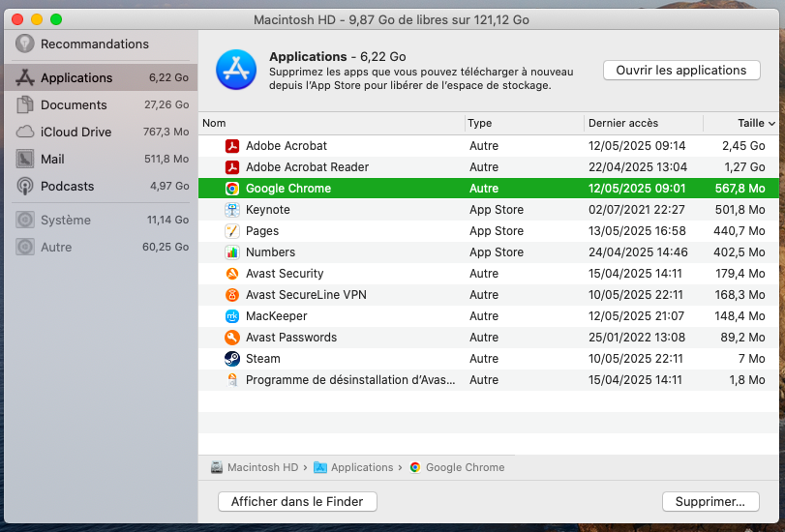Click the 4,97 Go Podcasts size
The image size is (785, 532).
pyautogui.click(x=169, y=186)
